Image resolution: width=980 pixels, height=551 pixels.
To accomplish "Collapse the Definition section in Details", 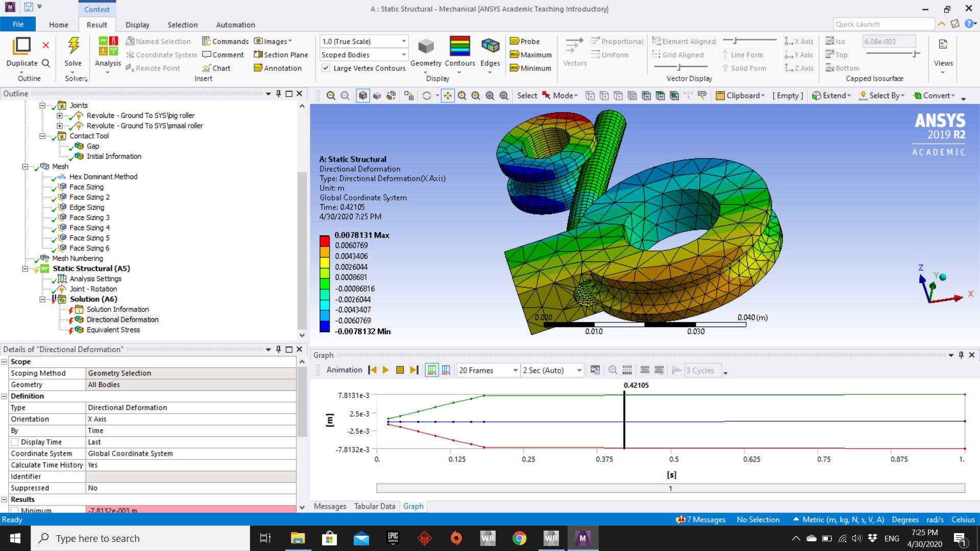I will pyautogui.click(x=4, y=396).
